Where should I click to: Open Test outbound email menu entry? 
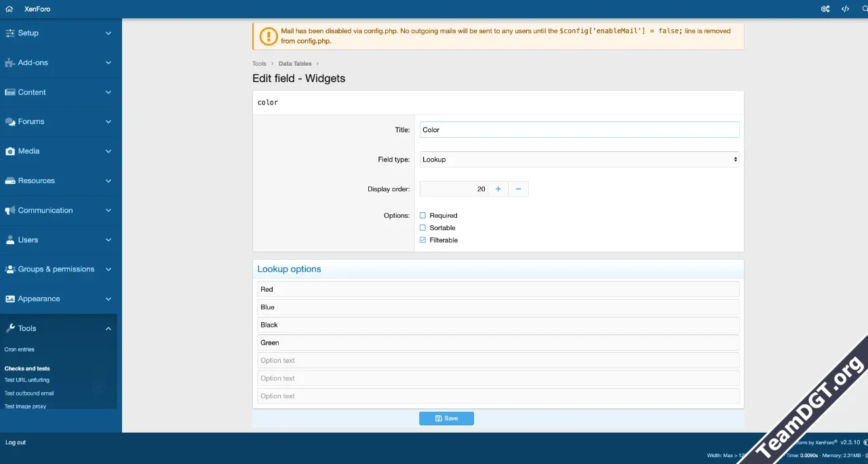(29, 393)
